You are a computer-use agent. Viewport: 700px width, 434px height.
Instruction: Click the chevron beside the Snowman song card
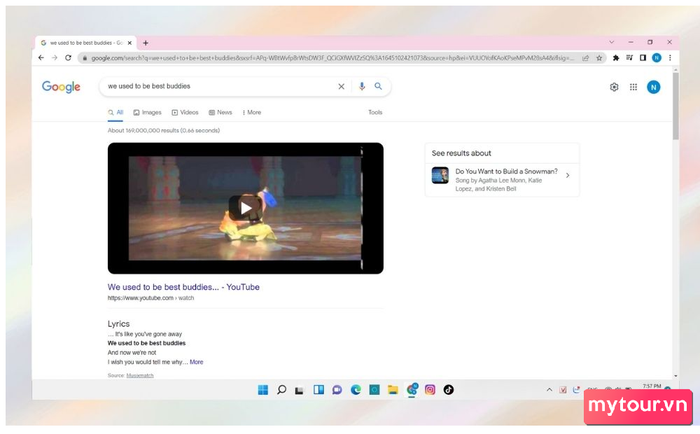567,175
